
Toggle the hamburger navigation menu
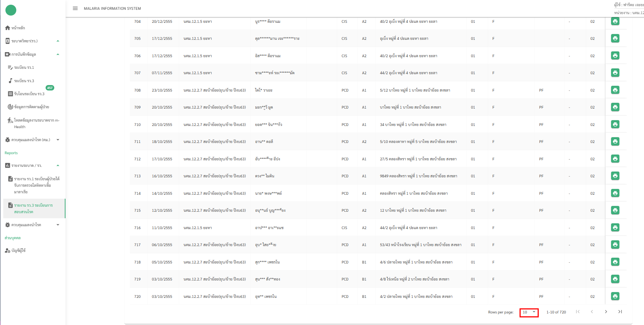click(x=75, y=8)
